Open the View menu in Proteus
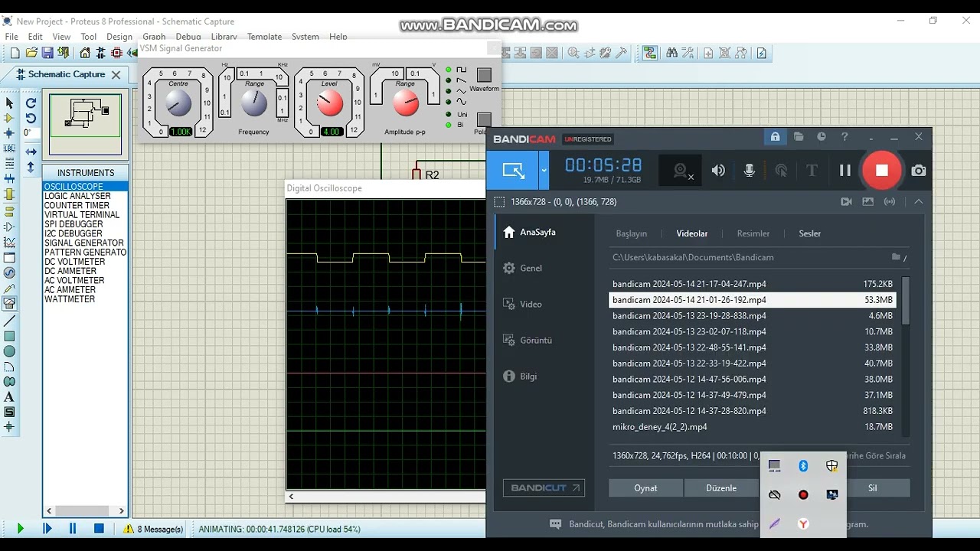Screen dimensions: 980x551 coord(61,37)
